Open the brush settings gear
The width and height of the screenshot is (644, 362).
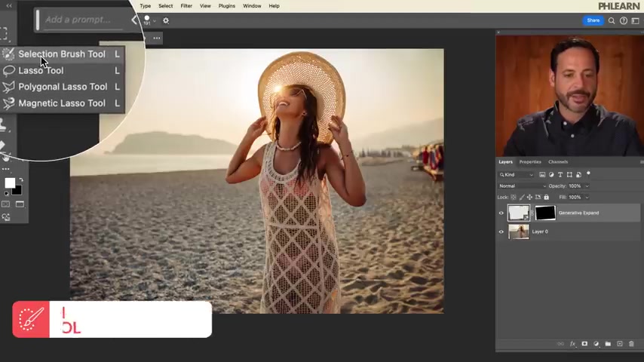[x=166, y=20]
